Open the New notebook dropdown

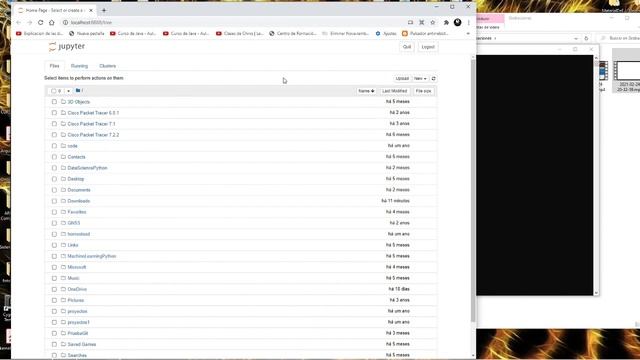[420, 78]
